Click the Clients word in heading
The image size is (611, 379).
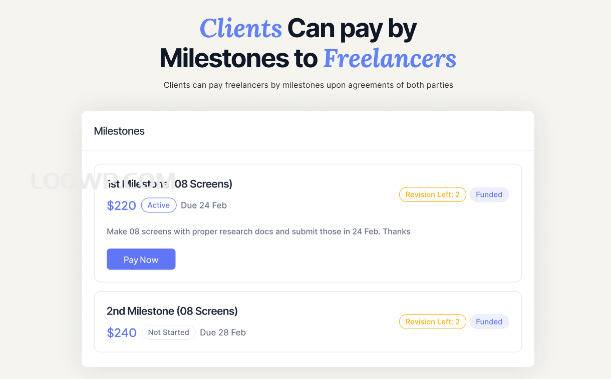[241, 28]
